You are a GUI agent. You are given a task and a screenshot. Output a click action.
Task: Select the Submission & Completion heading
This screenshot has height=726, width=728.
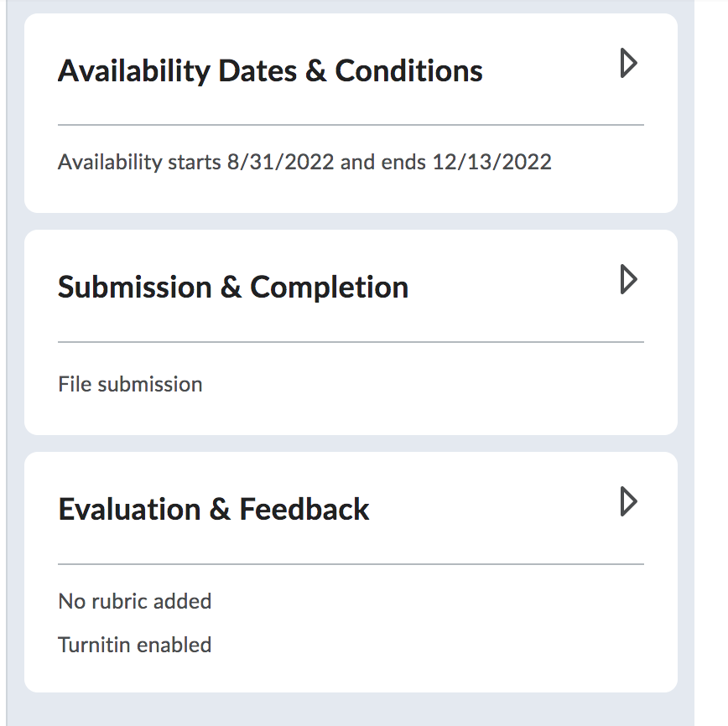(x=232, y=287)
